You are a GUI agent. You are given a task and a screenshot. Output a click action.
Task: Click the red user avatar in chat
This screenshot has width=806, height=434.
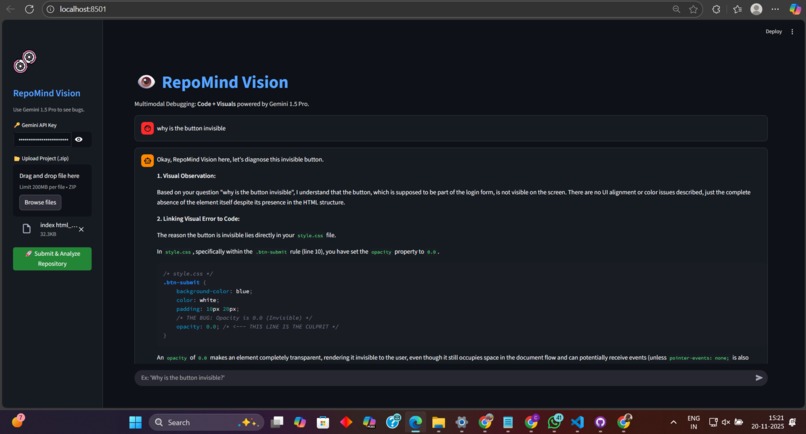tap(148, 129)
